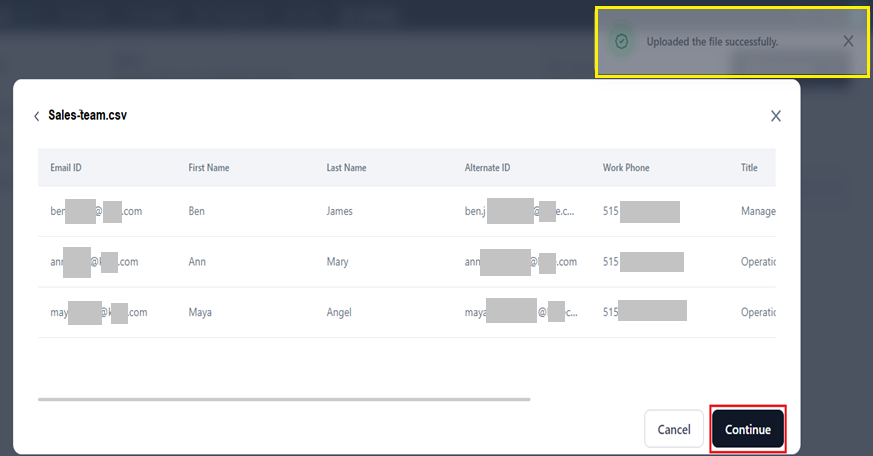The image size is (873, 456).
Task: Click the first name cell Ben
Action: click(197, 211)
